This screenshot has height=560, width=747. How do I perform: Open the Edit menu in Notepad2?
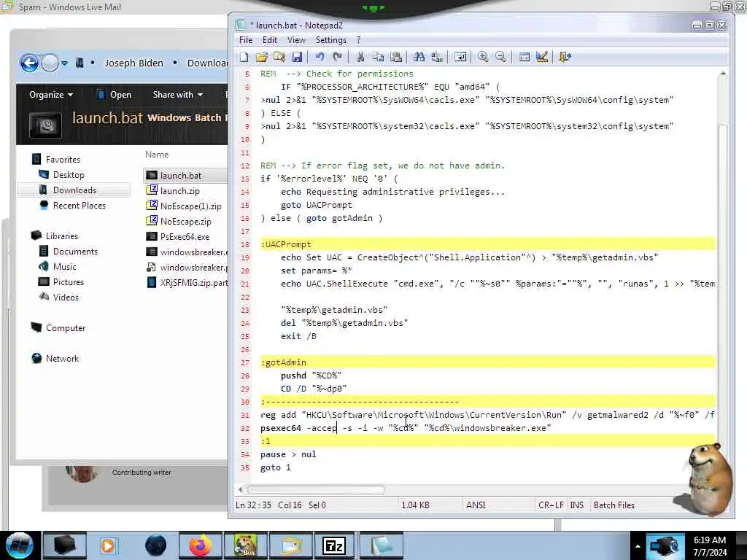coord(270,40)
